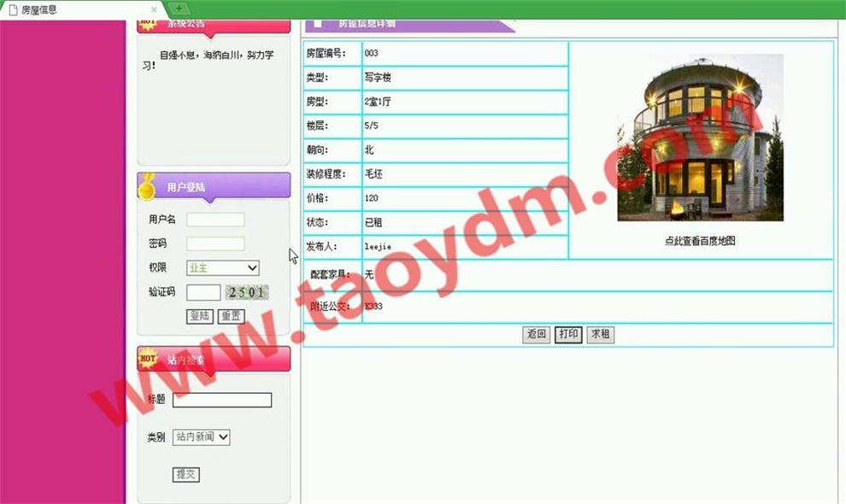The image size is (846, 504).
Task: Click the 类型 value 写字楼
Action: point(378,77)
